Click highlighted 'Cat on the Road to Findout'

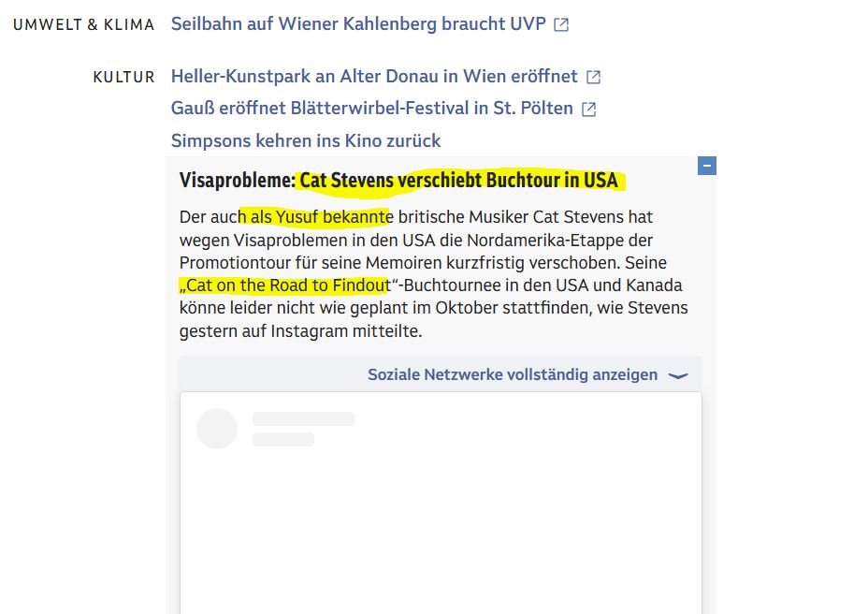coord(285,285)
